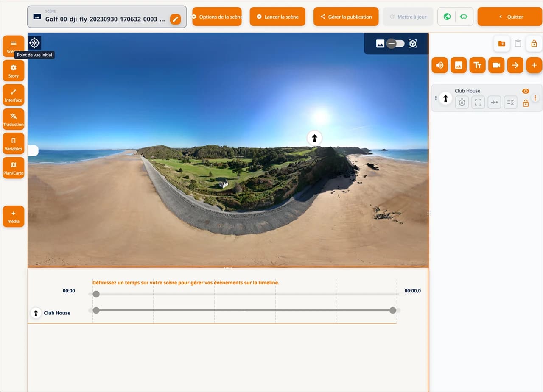543x392 pixels.
Task: Open Club House three-dot options menu
Action: pyautogui.click(x=535, y=98)
